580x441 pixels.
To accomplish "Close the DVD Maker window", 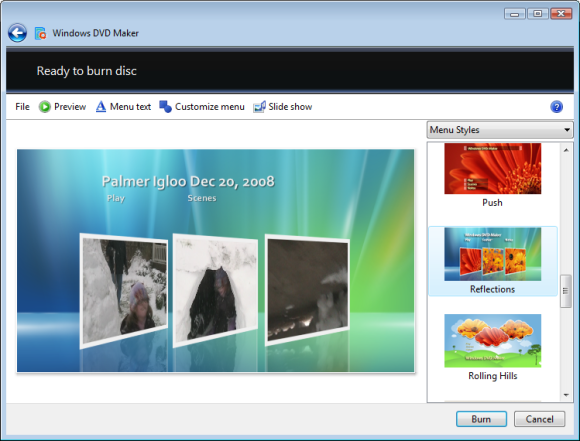I will 561,14.
